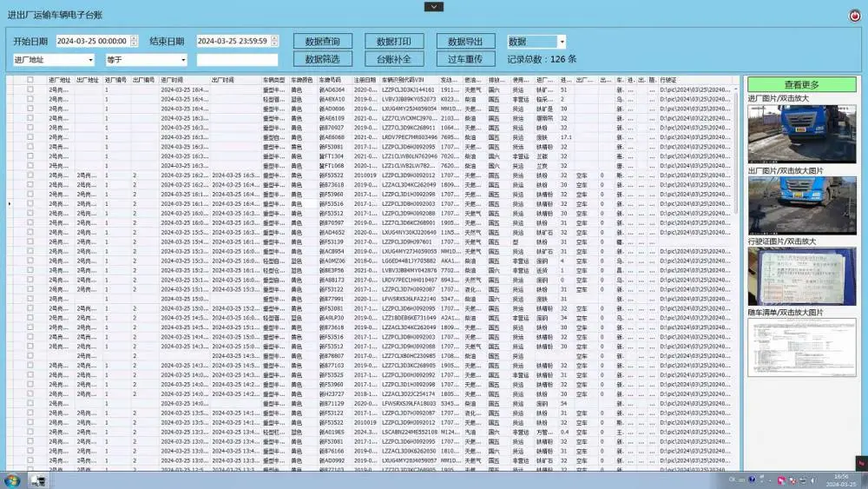Screen dimensions: 868x489
Task: Click the green 查看更多 button
Action: 801,84
